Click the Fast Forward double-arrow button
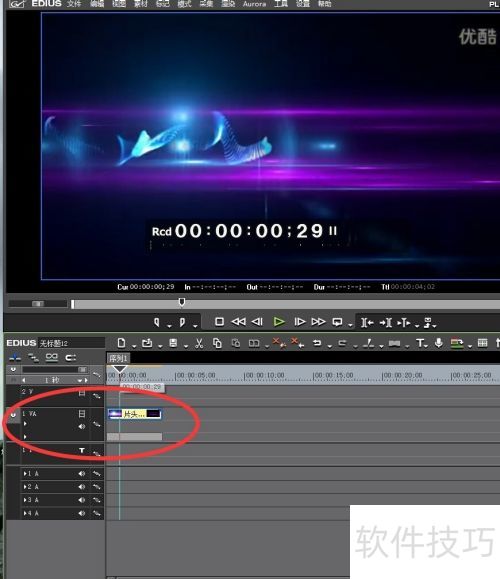Screen dimensions: 500x579 point(318,322)
